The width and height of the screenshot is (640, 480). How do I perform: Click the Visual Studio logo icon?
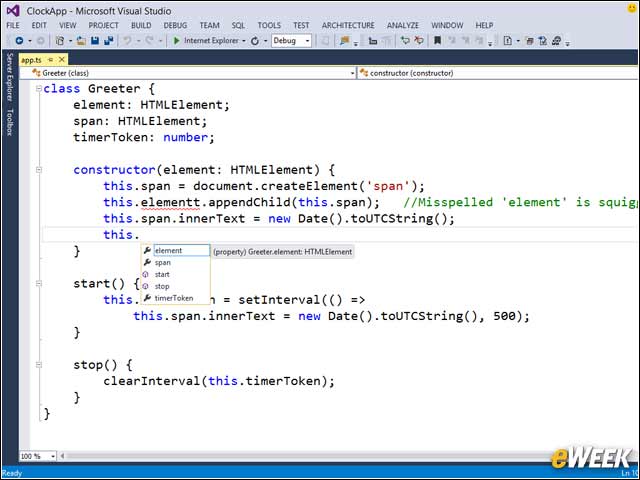(13, 11)
